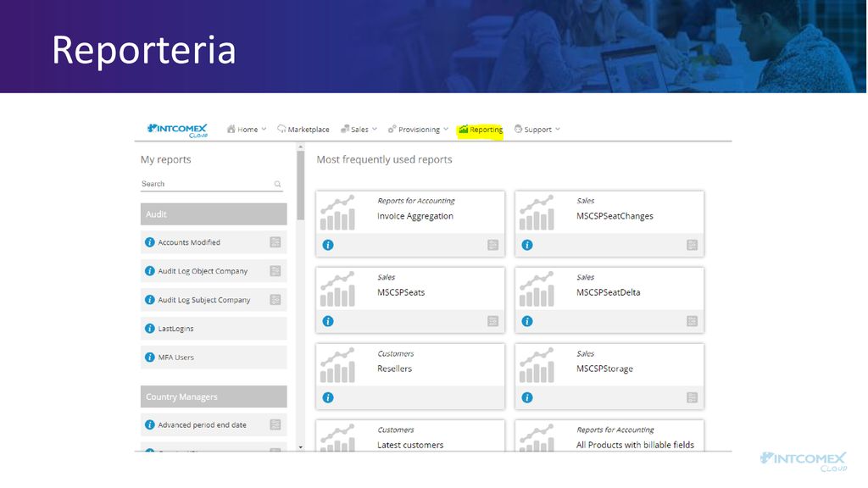The width and height of the screenshot is (868, 488).
Task: Open the MSCSPSeatChanges report title
Action: 615,216
